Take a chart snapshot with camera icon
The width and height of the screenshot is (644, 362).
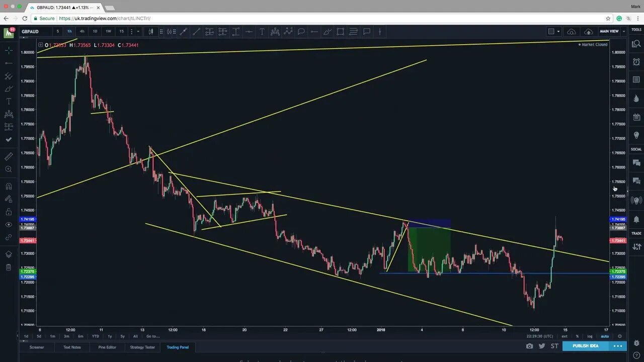[x=529, y=346]
